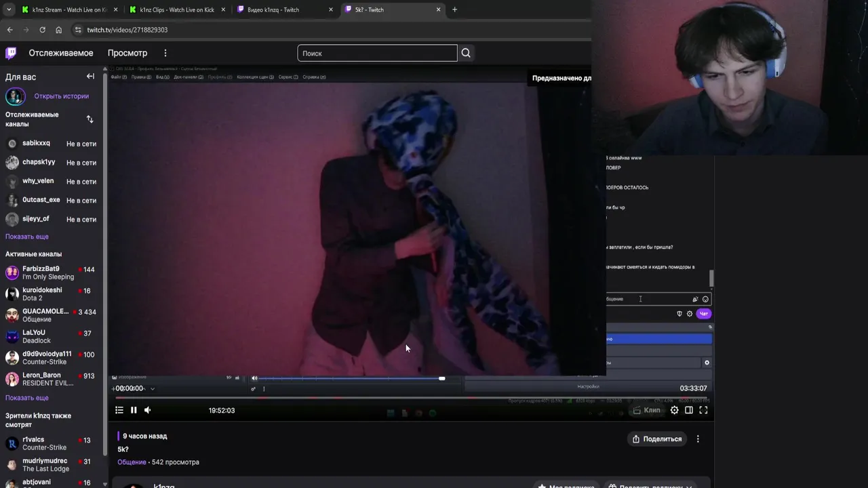Show more followed channels via first Показать еще
This screenshot has width=868, height=488.
tap(27, 237)
